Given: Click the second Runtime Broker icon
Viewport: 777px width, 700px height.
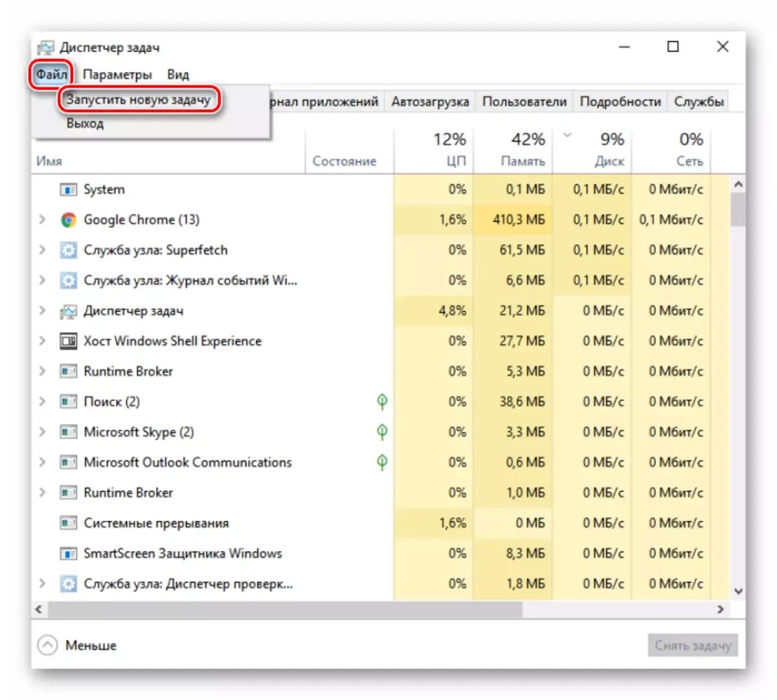Looking at the screenshot, I should click(68, 493).
